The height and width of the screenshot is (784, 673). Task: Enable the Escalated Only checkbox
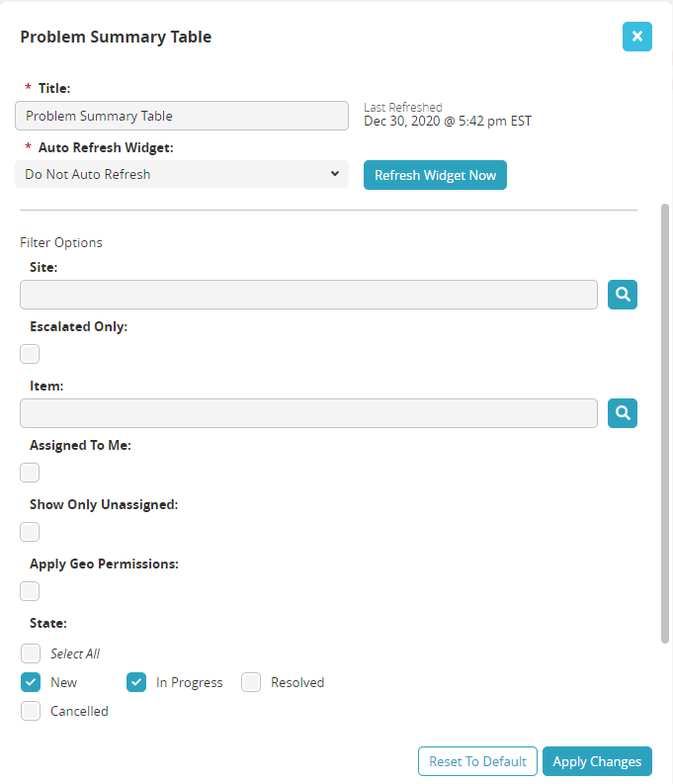[x=31, y=354]
